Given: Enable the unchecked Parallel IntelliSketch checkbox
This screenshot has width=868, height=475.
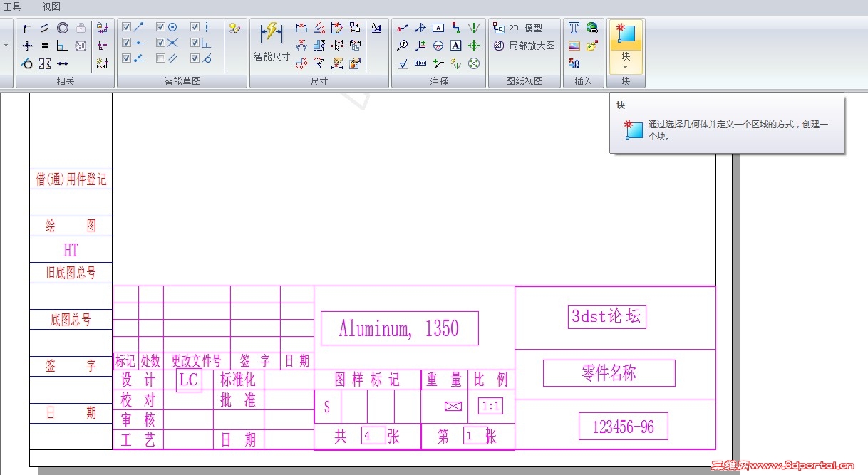Looking at the screenshot, I should (x=161, y=58).
